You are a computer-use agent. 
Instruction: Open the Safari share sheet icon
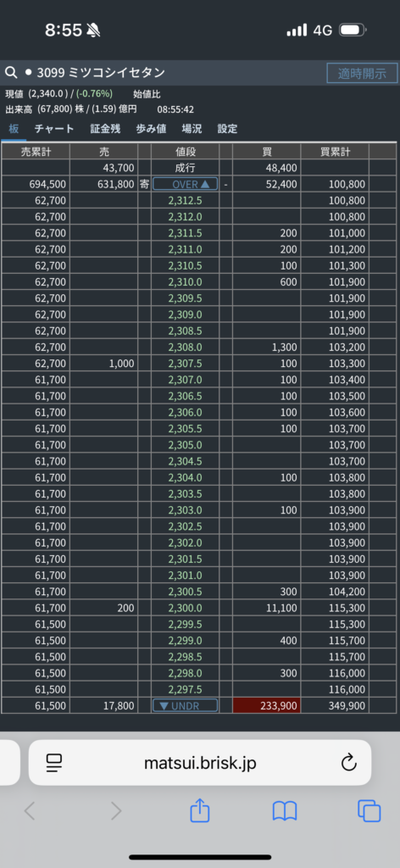200,811
